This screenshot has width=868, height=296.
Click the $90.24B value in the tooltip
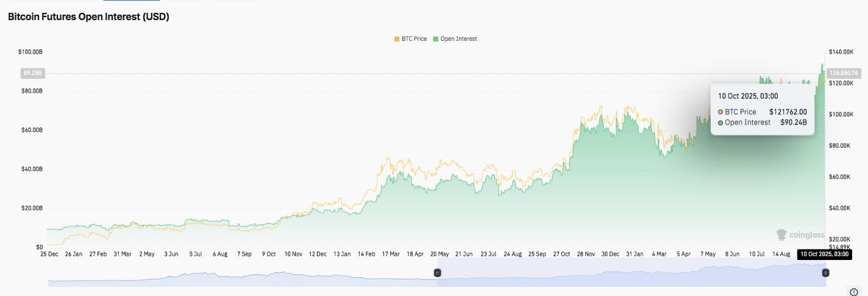coord(793,123)
